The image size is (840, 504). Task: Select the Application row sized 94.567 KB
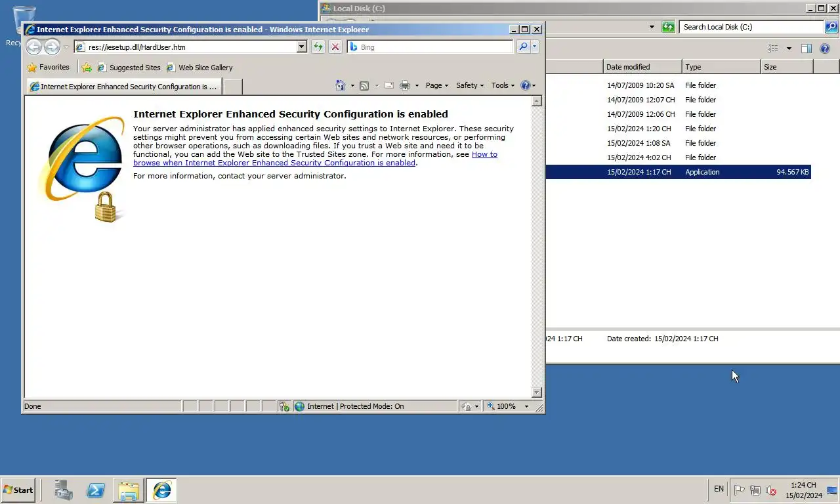coord(679,172)
